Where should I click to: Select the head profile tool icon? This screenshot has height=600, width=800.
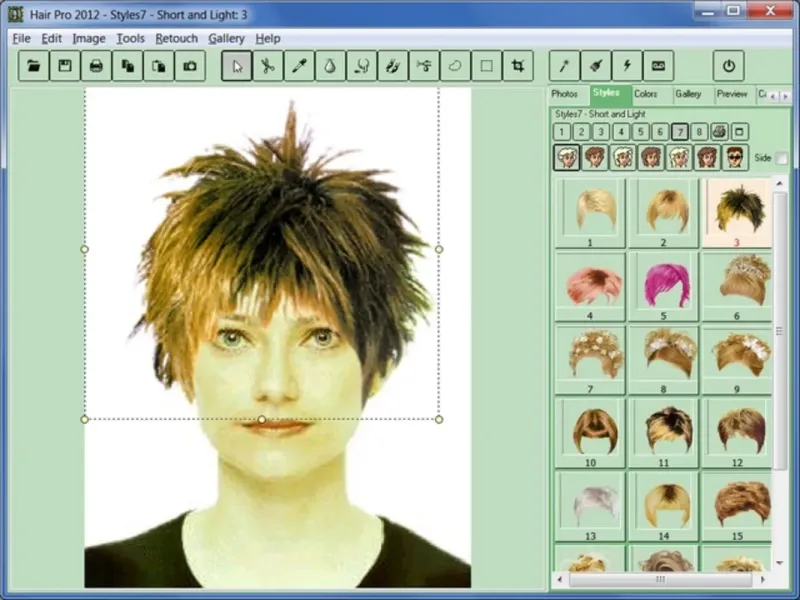pos(362,66)
